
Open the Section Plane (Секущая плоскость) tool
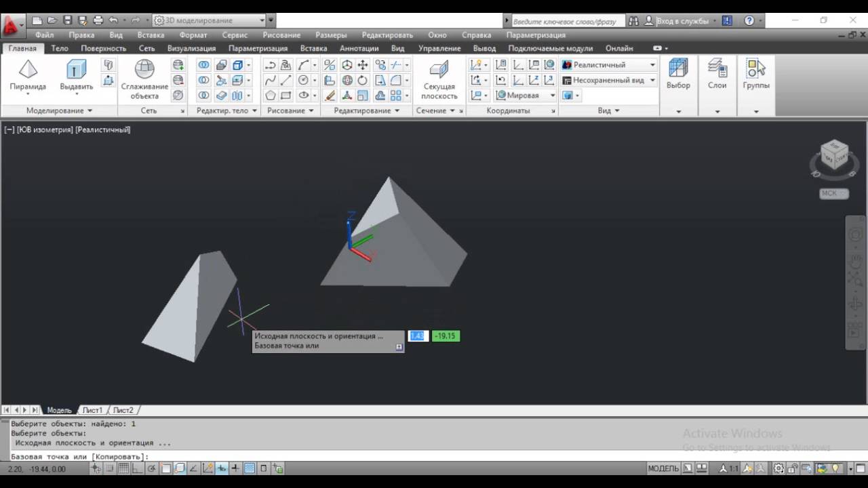439,80
